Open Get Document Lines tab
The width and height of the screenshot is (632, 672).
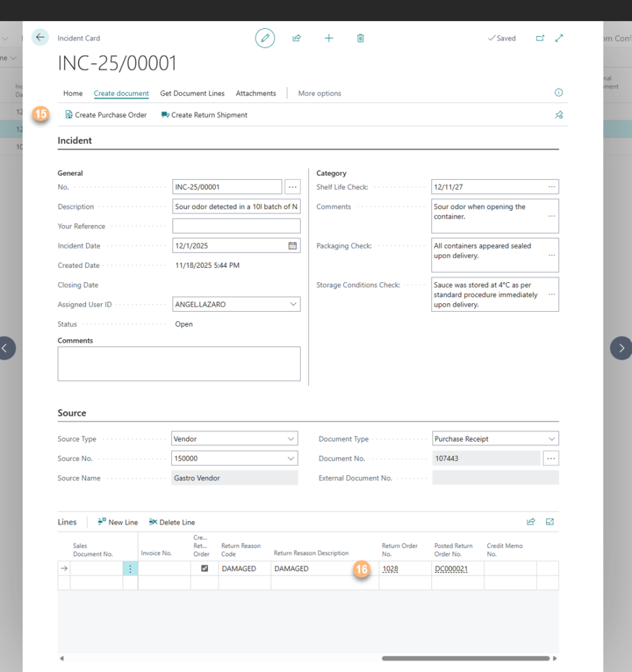click(192, 93)
